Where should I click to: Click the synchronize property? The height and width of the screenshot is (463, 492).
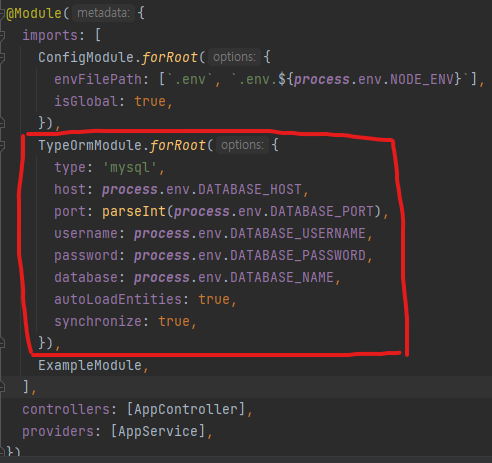(98, 321)
